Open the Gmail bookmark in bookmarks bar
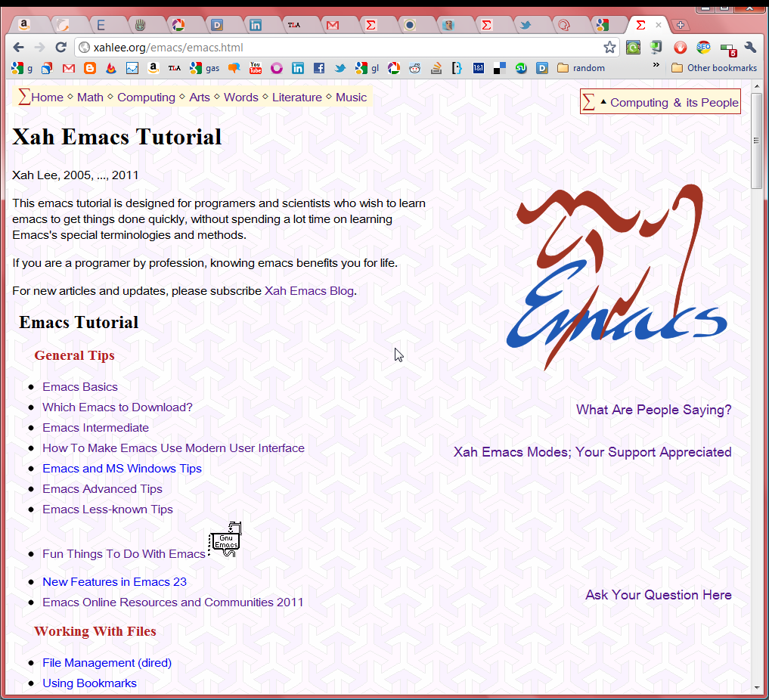The height and width of the screenshot is (700, 769). 69,68
